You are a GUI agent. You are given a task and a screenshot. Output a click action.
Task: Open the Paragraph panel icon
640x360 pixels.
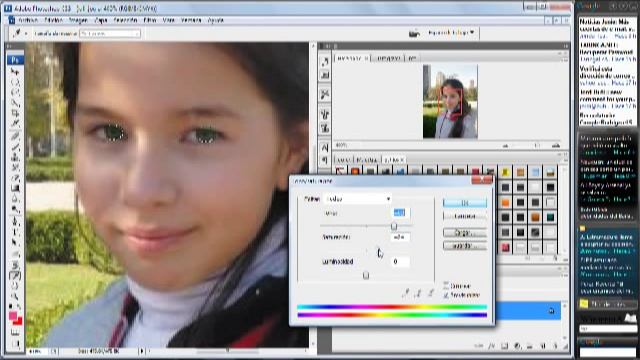point(325,160)
